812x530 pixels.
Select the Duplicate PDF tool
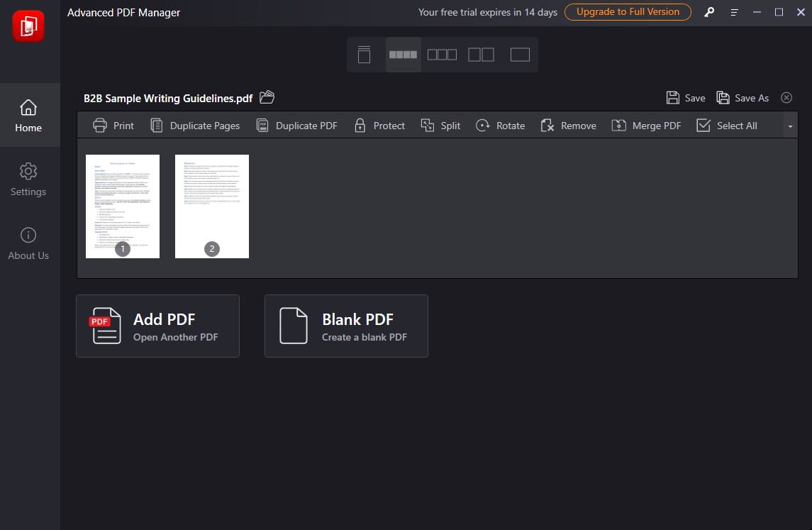click(296, 126)
